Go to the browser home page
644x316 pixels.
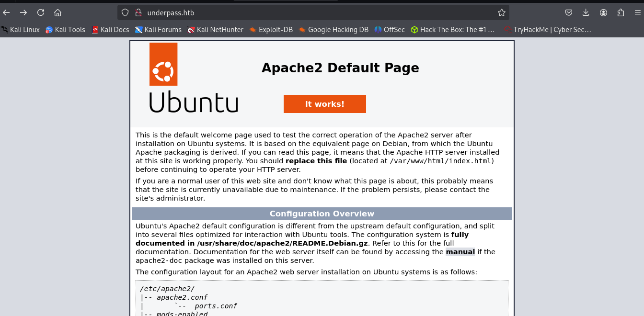pyautogui.click(x=57, y=12)
